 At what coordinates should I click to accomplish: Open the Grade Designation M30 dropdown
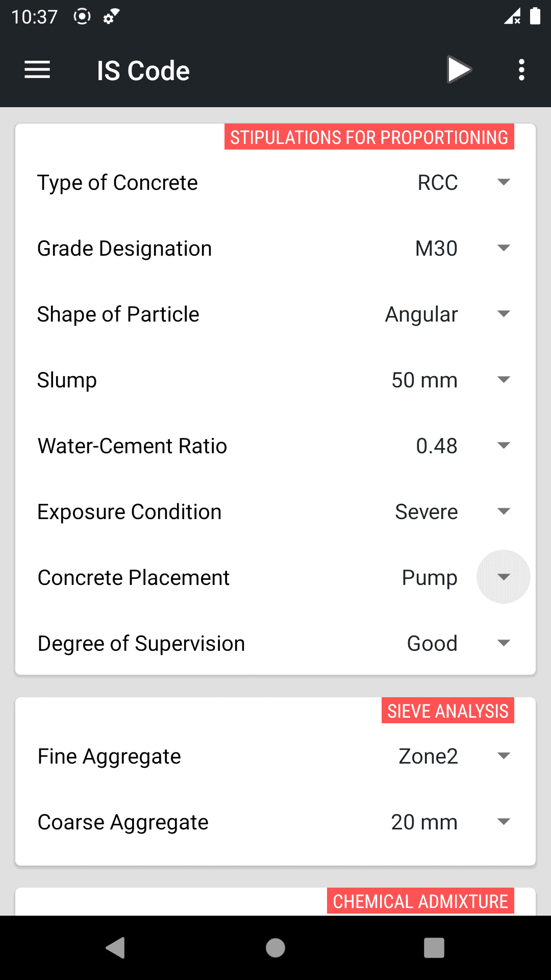click(503, 248)
